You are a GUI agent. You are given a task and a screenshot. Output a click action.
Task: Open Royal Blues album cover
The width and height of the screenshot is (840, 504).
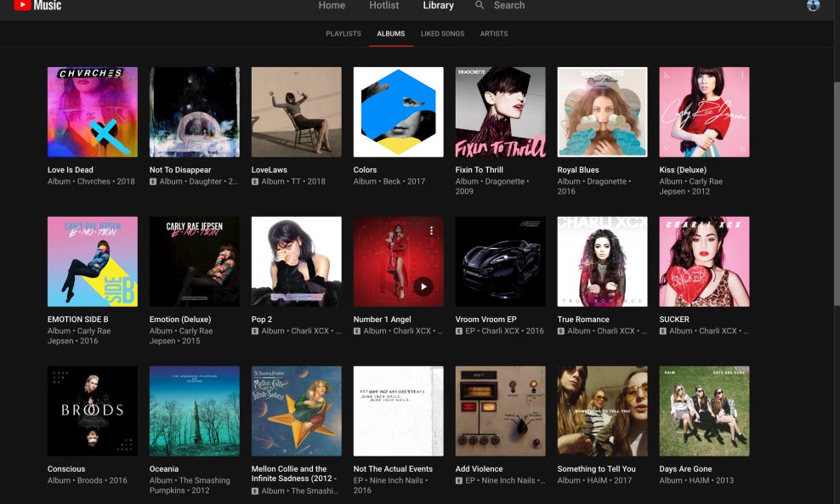tap(602, 112)
